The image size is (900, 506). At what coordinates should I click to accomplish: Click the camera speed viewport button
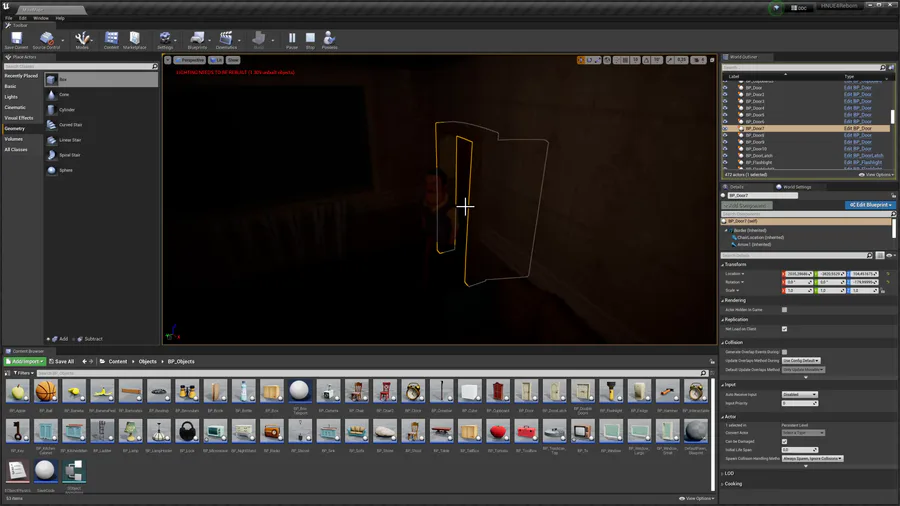click(698, 60)
